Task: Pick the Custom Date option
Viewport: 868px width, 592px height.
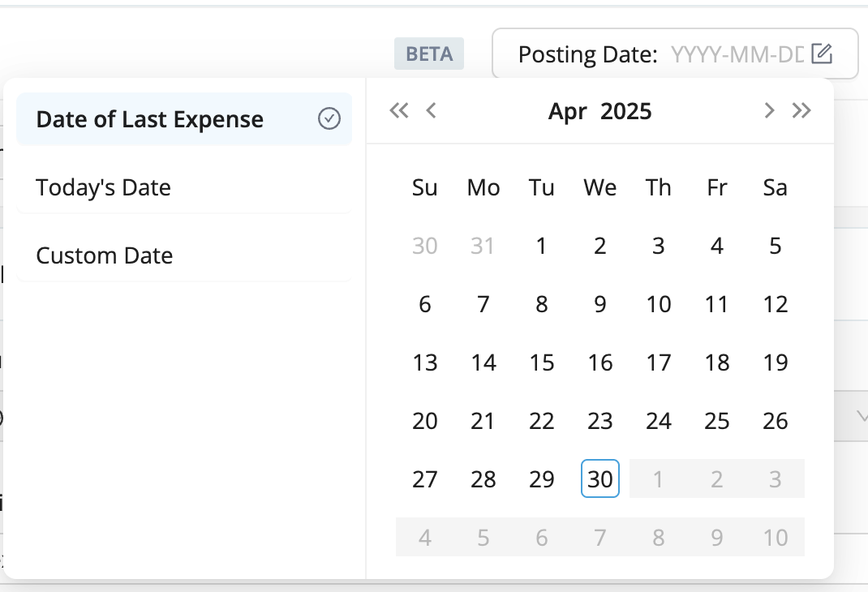Action: pyautogui.click(x=105, y=255)
